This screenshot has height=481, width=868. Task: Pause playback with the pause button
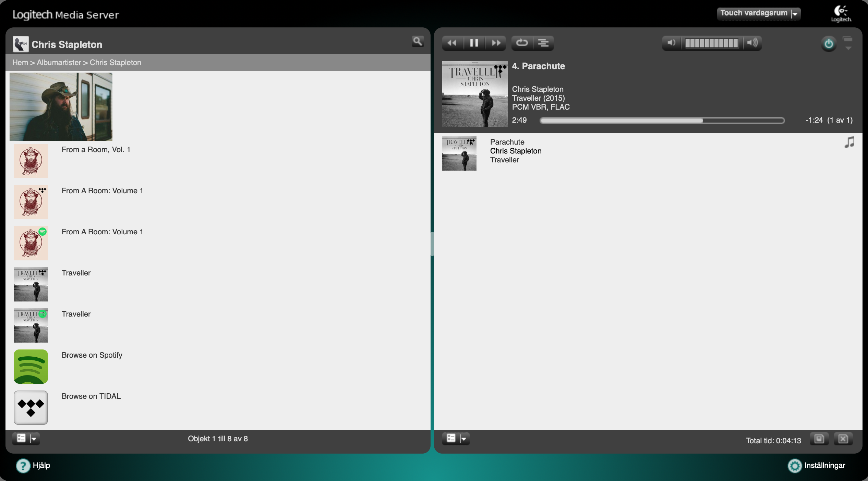474,43
